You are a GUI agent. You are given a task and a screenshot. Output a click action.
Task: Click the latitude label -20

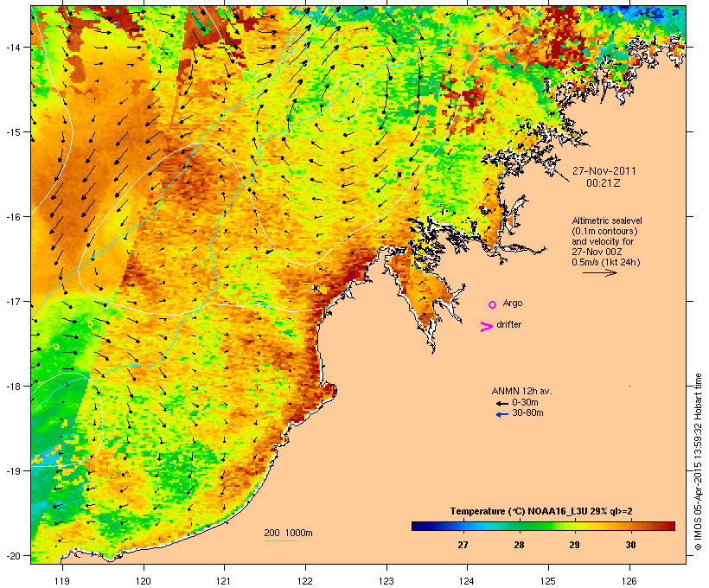point(12,556)
